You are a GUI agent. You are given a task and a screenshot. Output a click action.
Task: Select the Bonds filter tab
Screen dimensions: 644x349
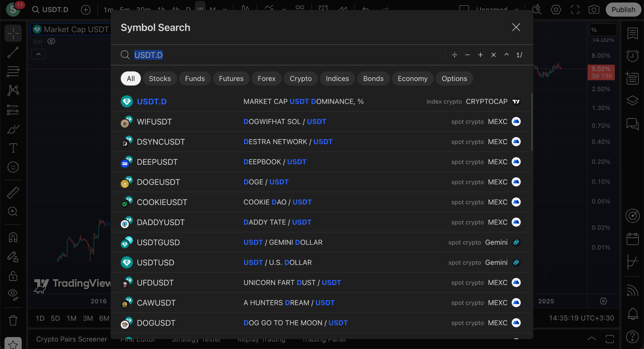373,79
